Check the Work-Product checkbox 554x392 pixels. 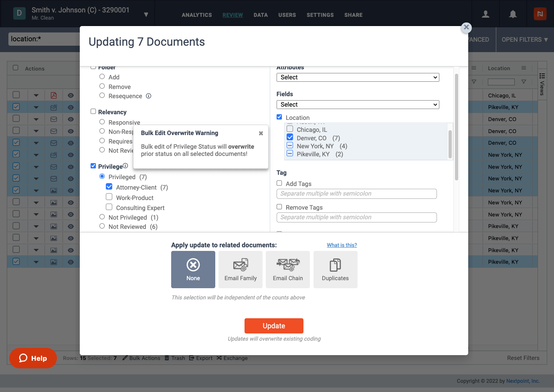click(109, 197)
